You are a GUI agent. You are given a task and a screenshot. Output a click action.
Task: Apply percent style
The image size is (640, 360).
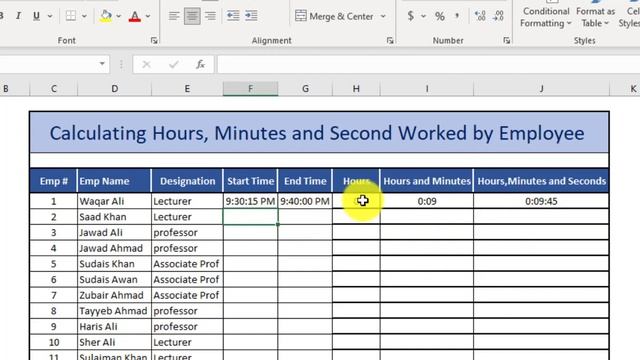(x=440, y=16)
